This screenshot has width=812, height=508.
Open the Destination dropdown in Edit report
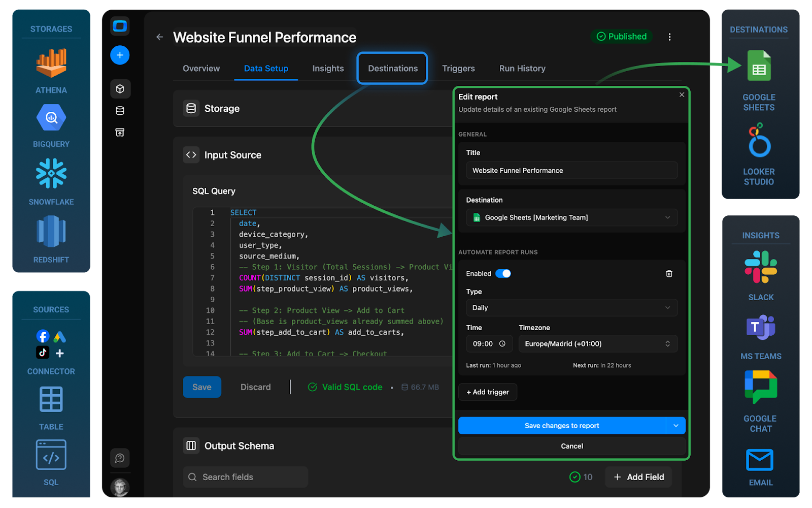tap(571, 217)
